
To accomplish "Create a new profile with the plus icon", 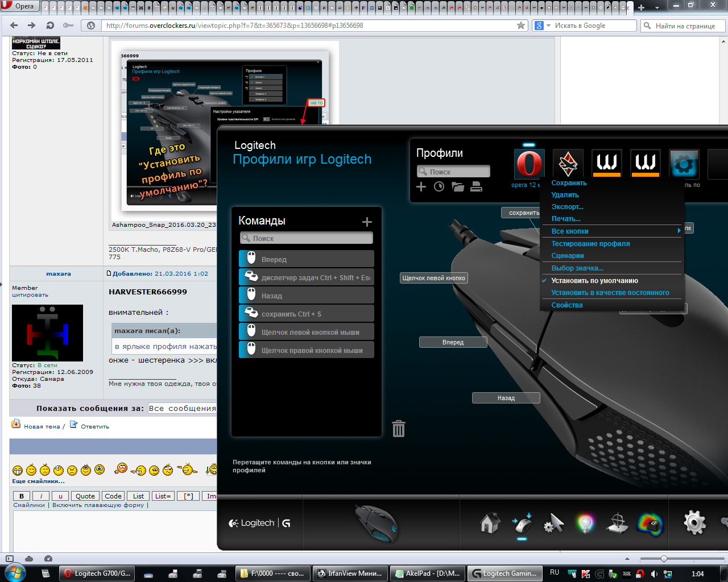I will 421,186.
